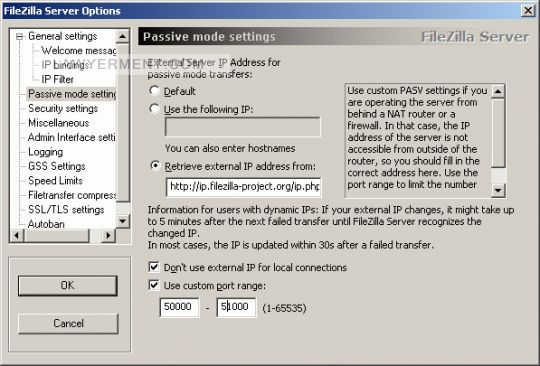
Task: Open the IP Filter page
Action: (57, 79)
